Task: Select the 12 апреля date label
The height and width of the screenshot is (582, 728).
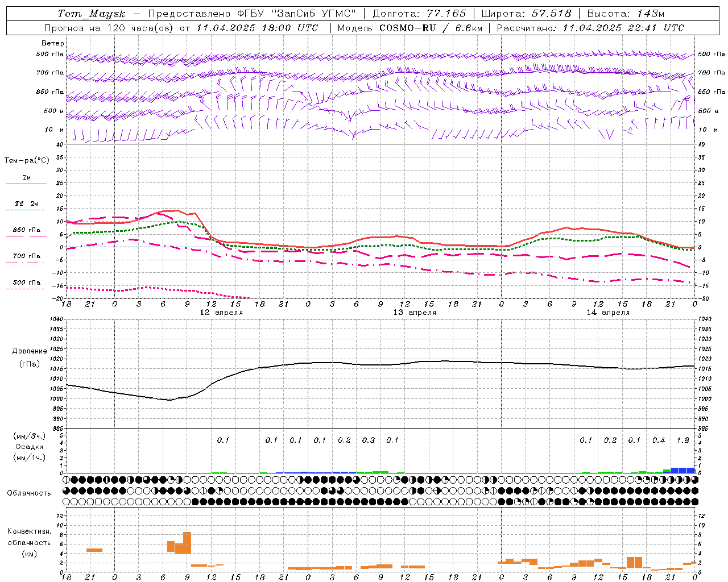Action: (221, 313)
